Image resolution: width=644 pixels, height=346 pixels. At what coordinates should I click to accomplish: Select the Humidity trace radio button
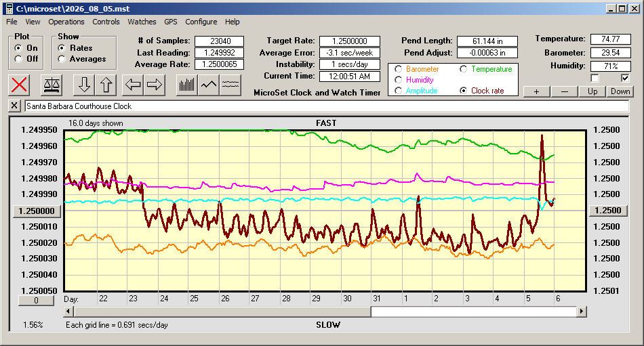click(x=398, y=80)
